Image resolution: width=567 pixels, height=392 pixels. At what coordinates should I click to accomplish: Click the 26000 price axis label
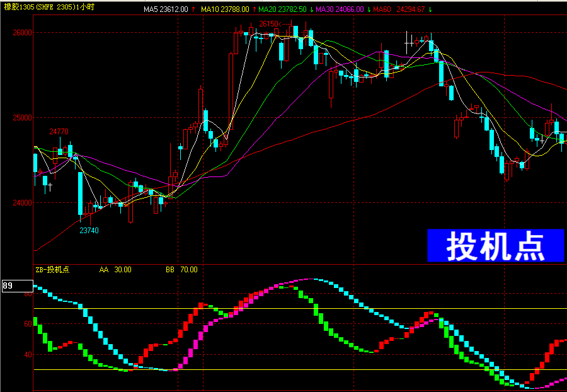coord(23,33)
